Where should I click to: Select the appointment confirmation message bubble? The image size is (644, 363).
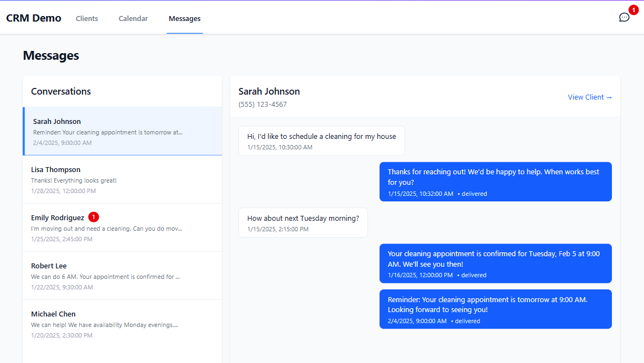pos(495,263)
